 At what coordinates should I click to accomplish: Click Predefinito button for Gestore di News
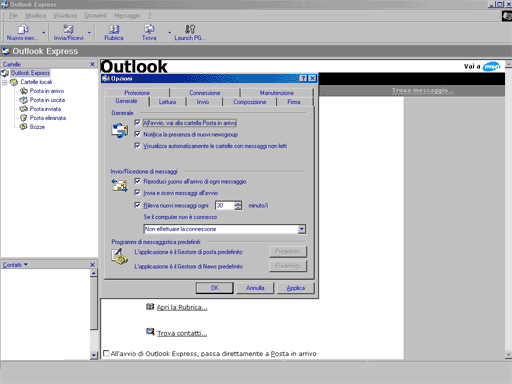pyautogui.click(x=288, y=266)
